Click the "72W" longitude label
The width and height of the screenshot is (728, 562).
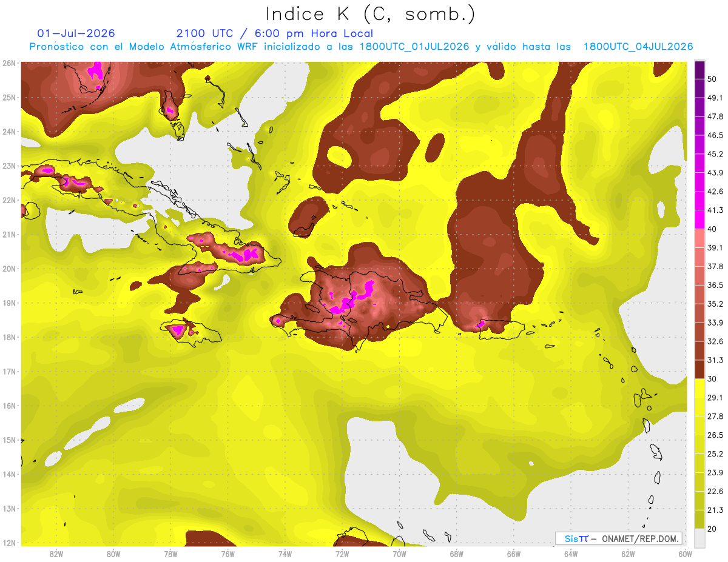[342, 554]
